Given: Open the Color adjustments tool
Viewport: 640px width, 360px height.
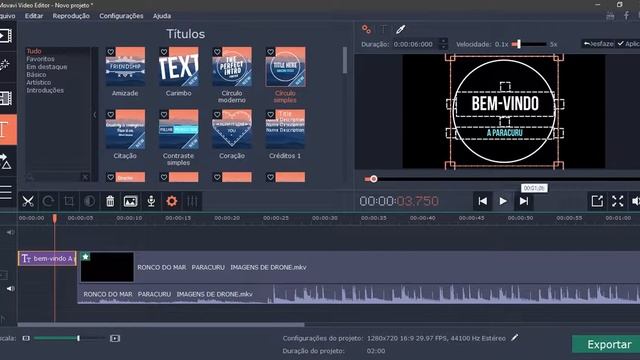Looking at the screenshot, I should [x=89, y=201].
